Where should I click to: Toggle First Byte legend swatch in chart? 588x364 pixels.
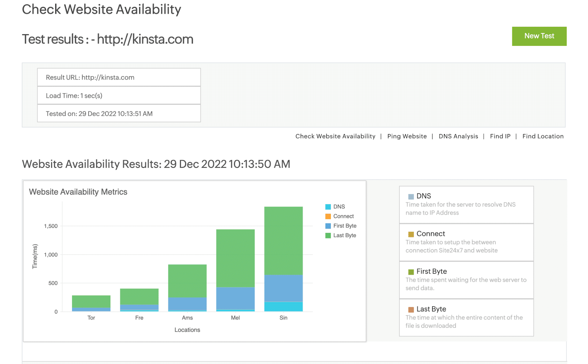[328, 226]
